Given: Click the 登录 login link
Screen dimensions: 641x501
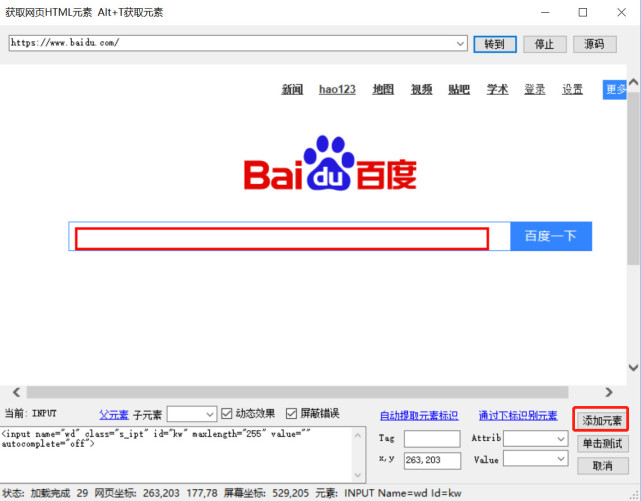Looking at the screenshot, I should (x=535, y=89).
